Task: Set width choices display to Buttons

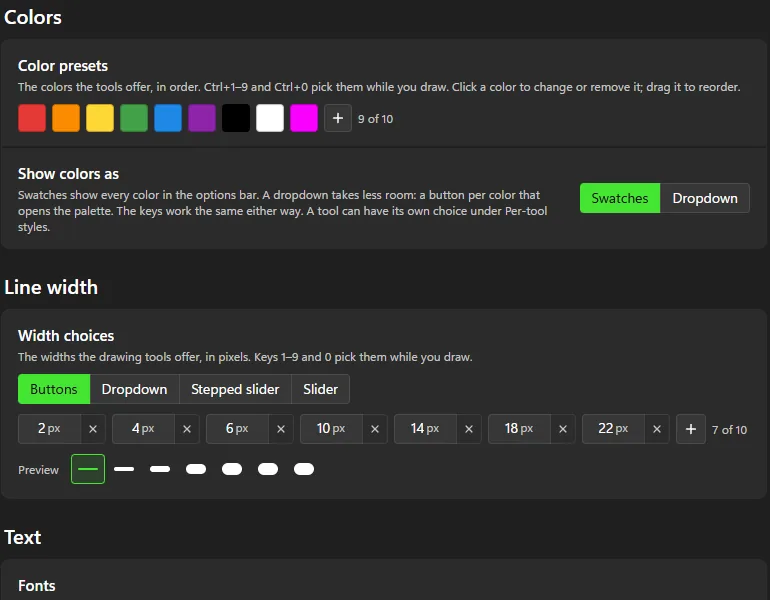Action: [x=54, y=389]
